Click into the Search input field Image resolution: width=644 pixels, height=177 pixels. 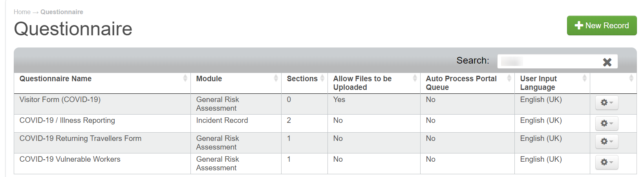[x=550, y=62]
